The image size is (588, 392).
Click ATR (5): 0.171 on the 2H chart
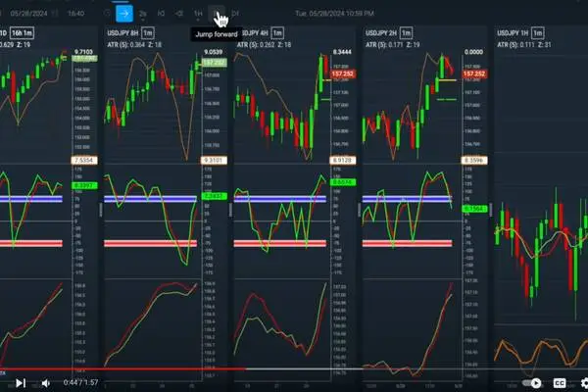(x=383, y=45)
